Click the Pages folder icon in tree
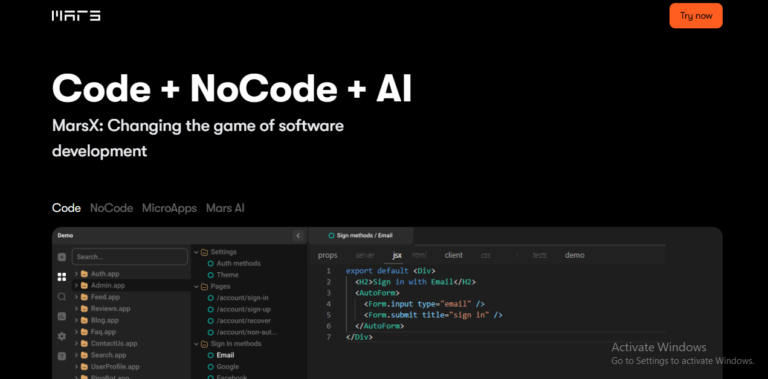Viewport: 768px width, 379px height. tap(205, 286)
